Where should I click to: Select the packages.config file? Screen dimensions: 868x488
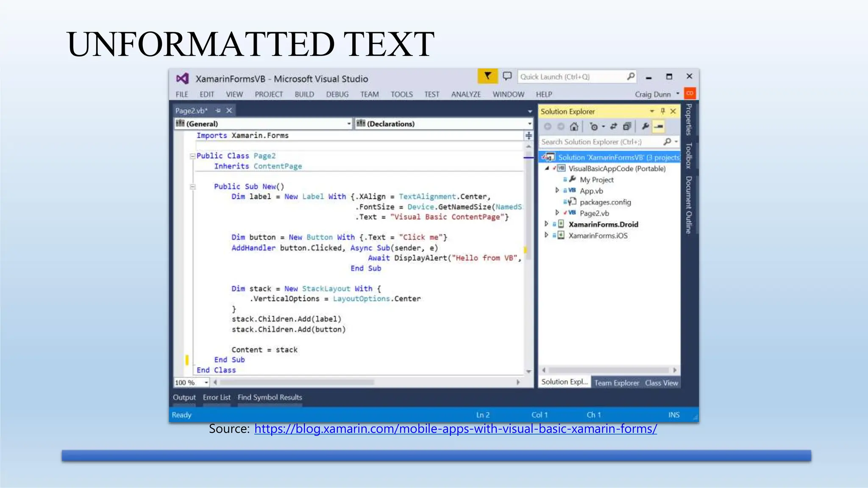[605, 202]
